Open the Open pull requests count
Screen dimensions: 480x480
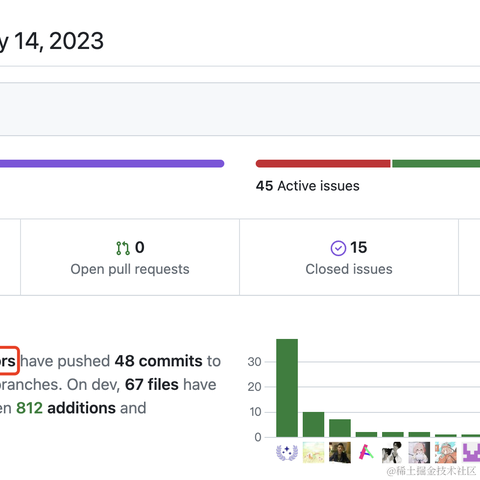coord(130,258)
